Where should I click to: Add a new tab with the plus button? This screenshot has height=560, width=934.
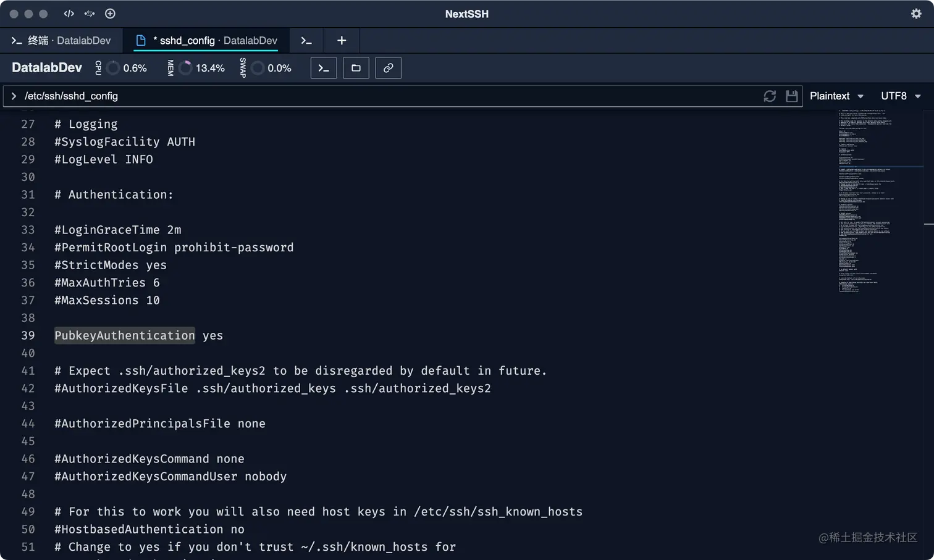coord(342,41)
